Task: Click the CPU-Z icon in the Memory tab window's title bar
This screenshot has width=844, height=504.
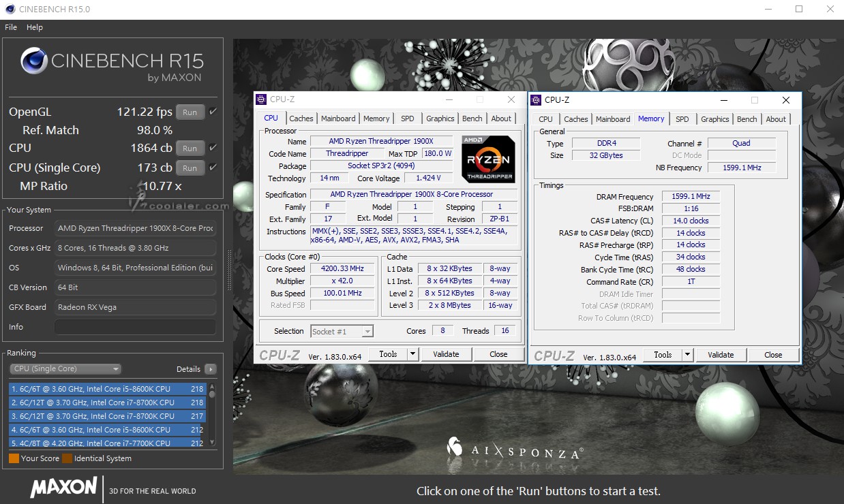Action: coord(536,100)
